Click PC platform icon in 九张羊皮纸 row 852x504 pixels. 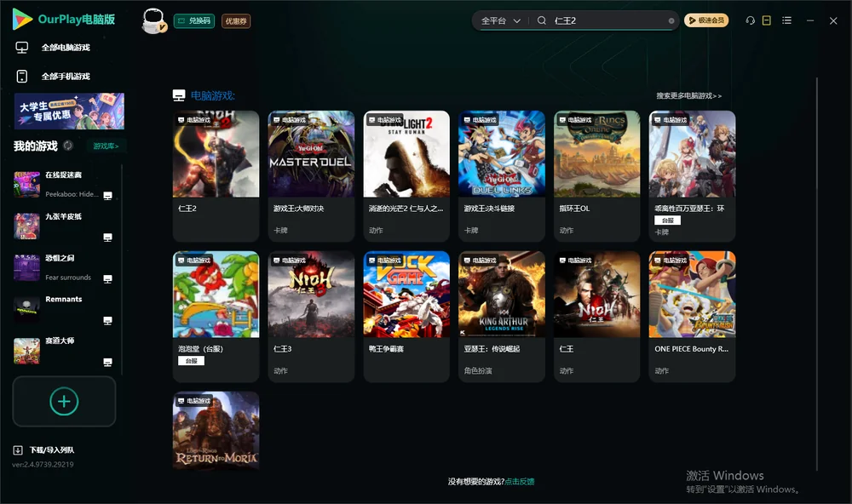tap(107, 238)
